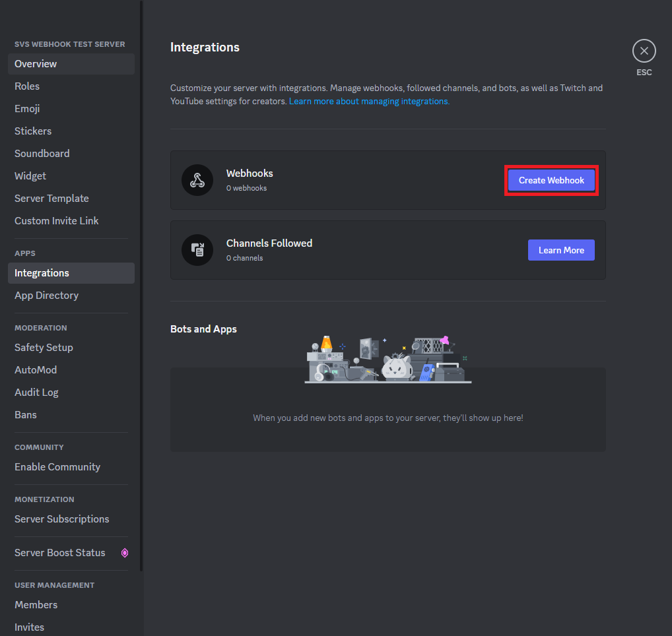
Task: Click the Integrations page heading
Action: (x=205, y=47)
